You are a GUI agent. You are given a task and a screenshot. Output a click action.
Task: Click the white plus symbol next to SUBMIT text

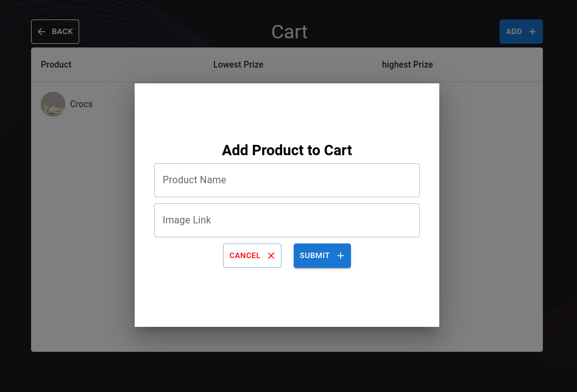[339, 256]
